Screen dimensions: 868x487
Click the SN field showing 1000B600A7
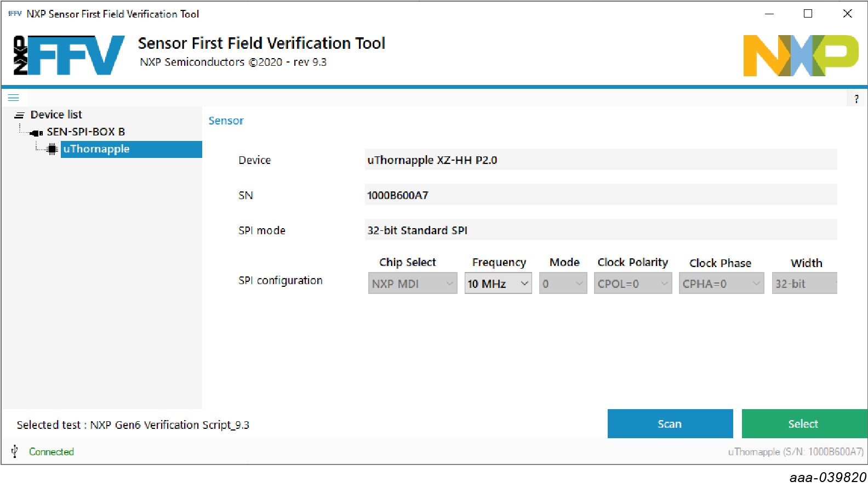(x=601, y=195)
